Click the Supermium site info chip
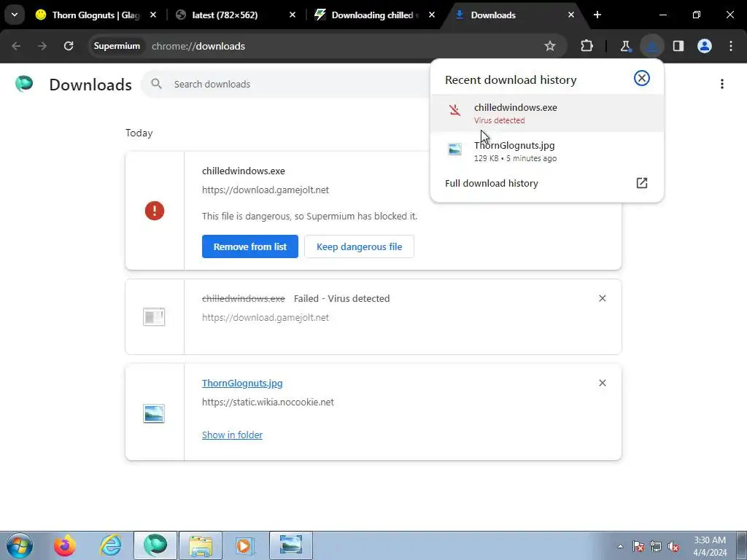 pos(117,46)
